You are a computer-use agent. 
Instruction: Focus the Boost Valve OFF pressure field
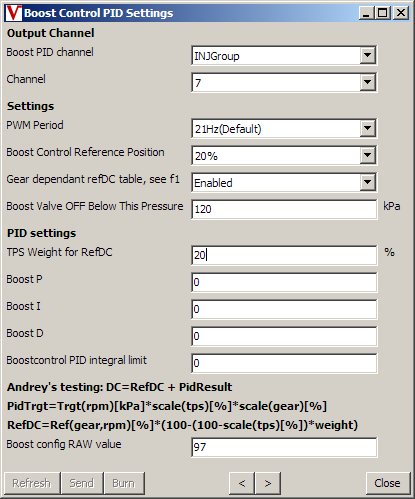(284, 209)
